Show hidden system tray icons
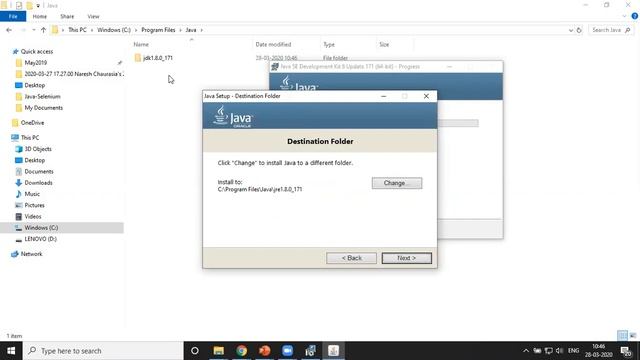 526,351
